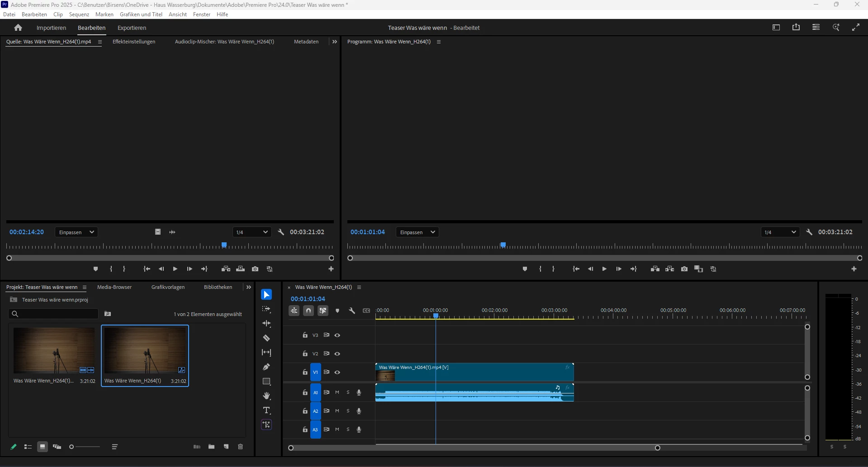Mute audio track A1
The width and height of the screenshot is (868, 467).
[337, 392]
